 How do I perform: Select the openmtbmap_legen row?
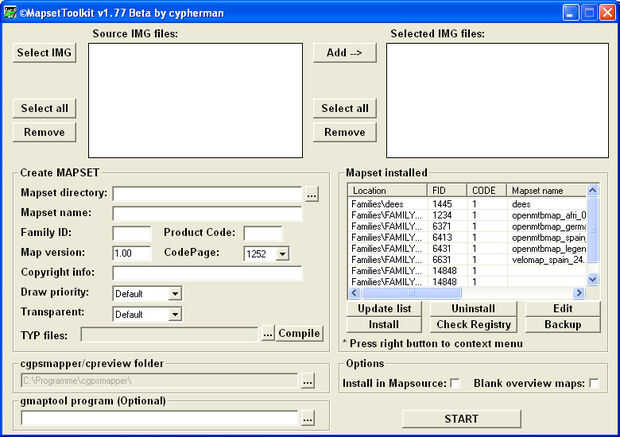[467, 248]
